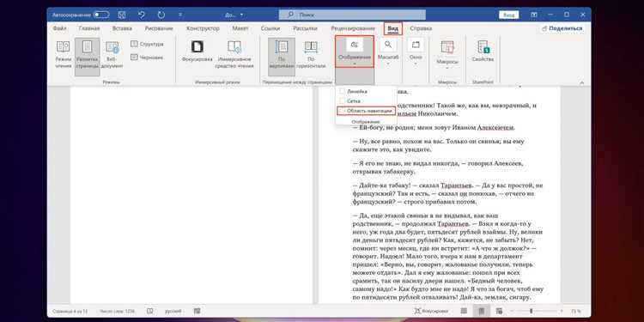Open the Файл tab
Viewport: 644px width, 322px height.
[59, 28]
